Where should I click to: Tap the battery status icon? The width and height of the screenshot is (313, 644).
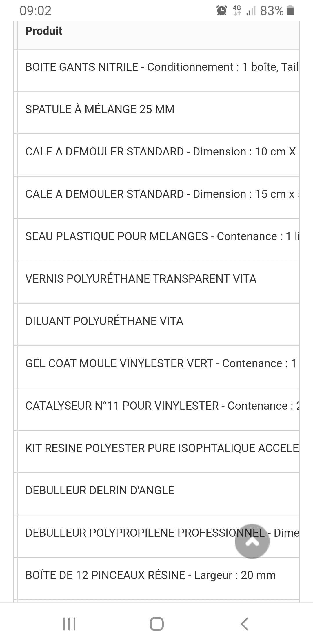(290, 10)
